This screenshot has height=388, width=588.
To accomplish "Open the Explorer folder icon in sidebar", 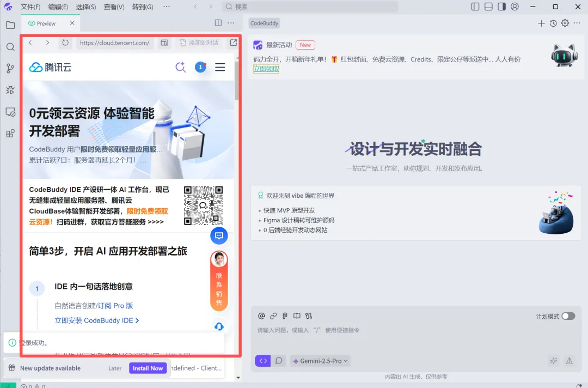I will point(10,25).
